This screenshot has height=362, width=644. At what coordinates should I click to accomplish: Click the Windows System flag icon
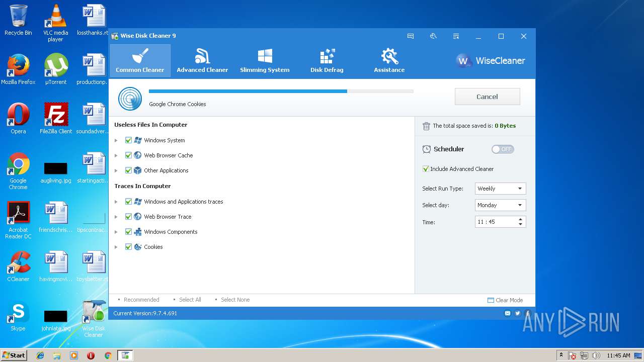click(x=138, y=140)
